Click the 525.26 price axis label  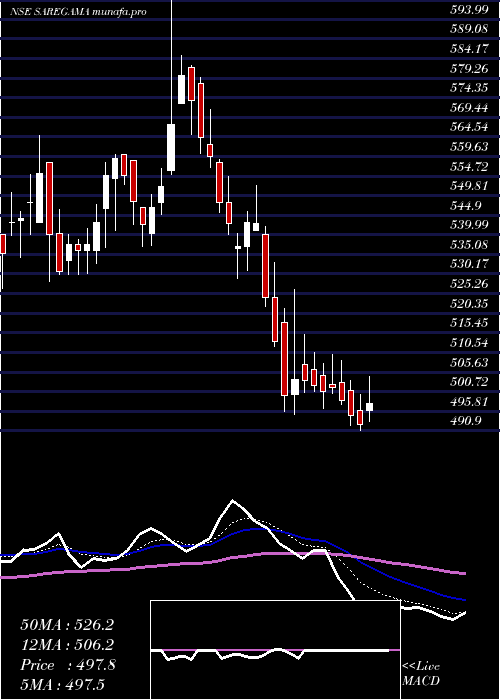(x=469, y=283)
